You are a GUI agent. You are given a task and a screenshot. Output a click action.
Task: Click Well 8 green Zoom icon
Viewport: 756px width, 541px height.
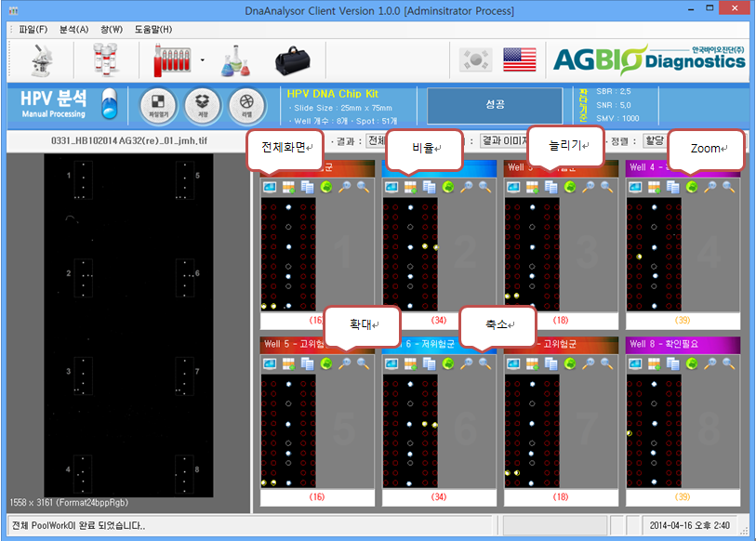[x=693, y=363]
